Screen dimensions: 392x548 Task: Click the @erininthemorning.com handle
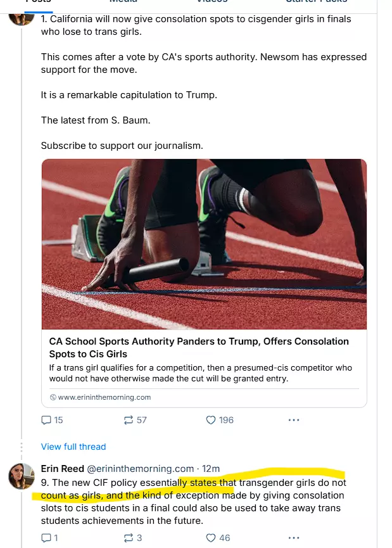coord(140,469)
